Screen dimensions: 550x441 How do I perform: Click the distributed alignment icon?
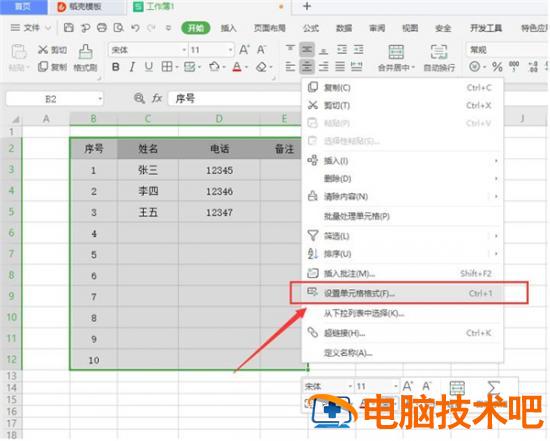(356, 67)
